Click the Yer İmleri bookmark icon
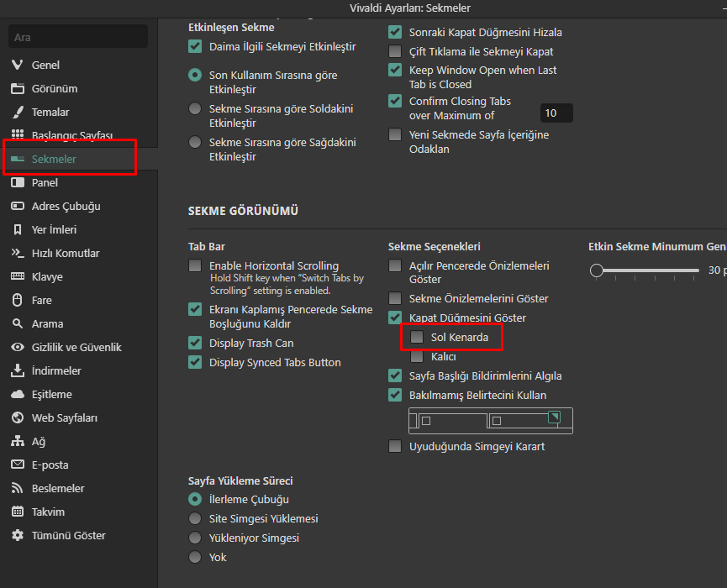The height and width of the screenshot is (588, 727). 18,229
